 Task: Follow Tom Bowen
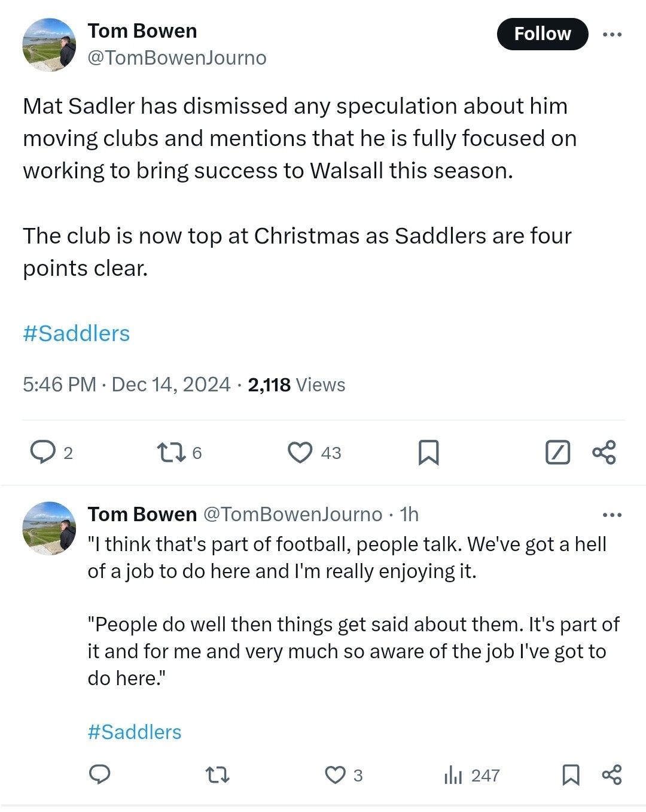542,34
